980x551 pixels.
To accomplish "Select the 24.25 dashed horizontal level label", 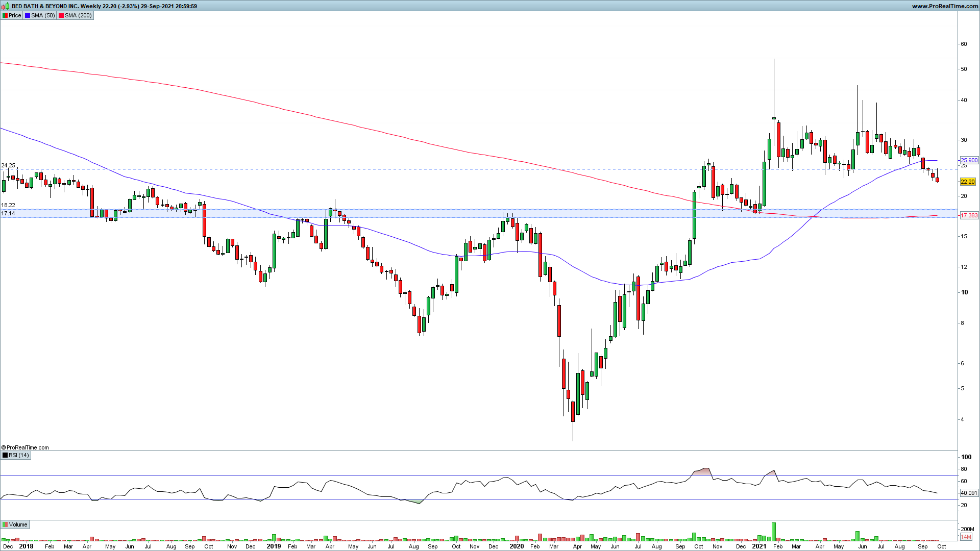I will point(8,166).
